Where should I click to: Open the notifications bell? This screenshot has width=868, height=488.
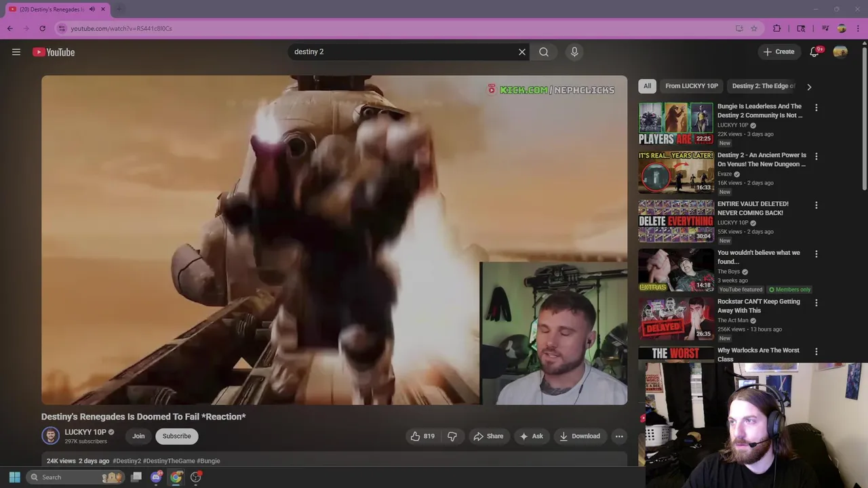tap(815, 52)
